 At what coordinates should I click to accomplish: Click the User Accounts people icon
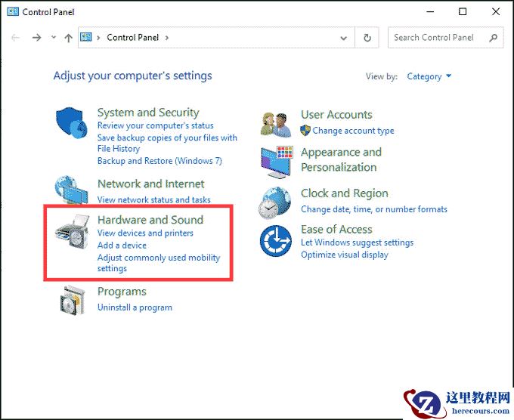pyautogui.click(x=276, y=125)
